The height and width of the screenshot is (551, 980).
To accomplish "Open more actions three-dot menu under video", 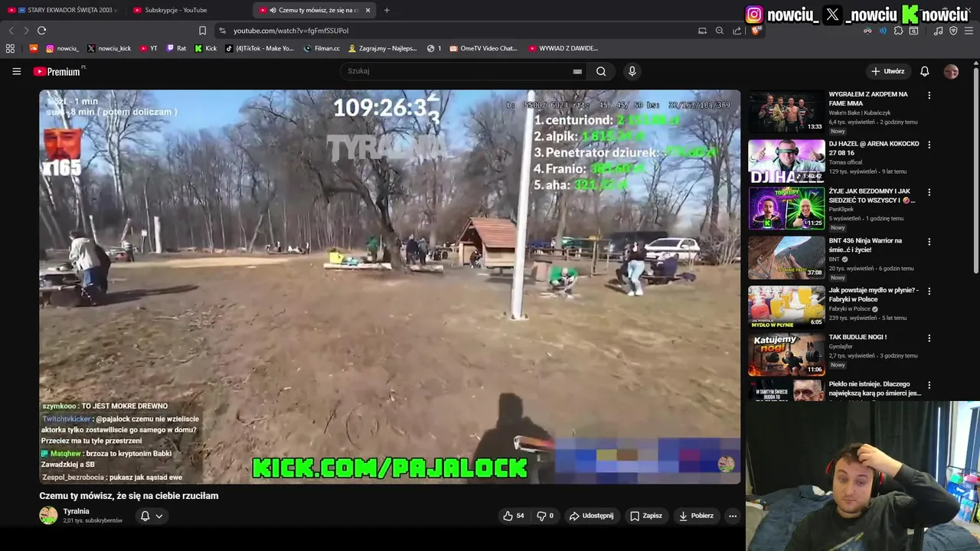I will (733, 516).
